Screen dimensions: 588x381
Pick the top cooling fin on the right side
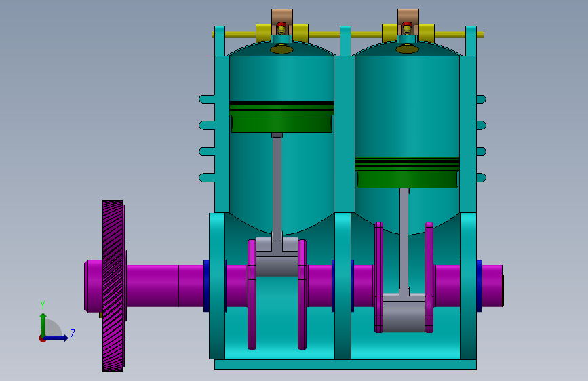coord(481,100)
